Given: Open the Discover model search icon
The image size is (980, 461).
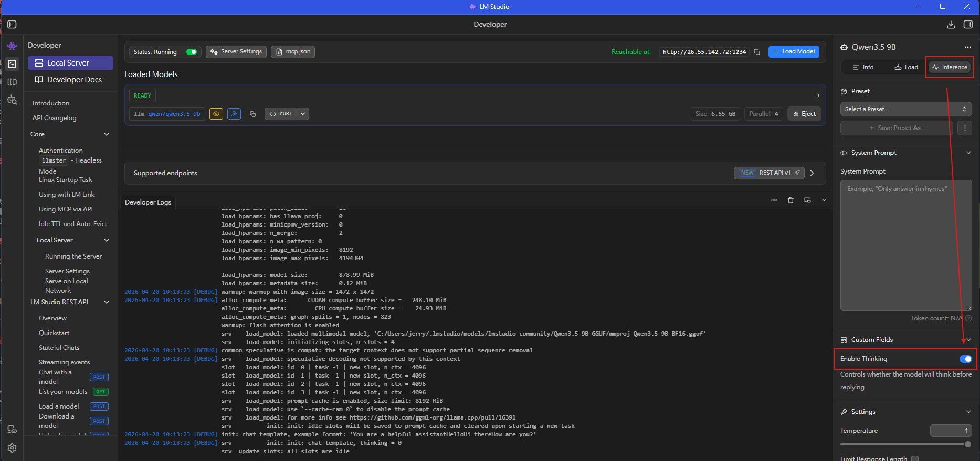Looking at the screenshot, I should pyautogui.click(x=12, y=100).
